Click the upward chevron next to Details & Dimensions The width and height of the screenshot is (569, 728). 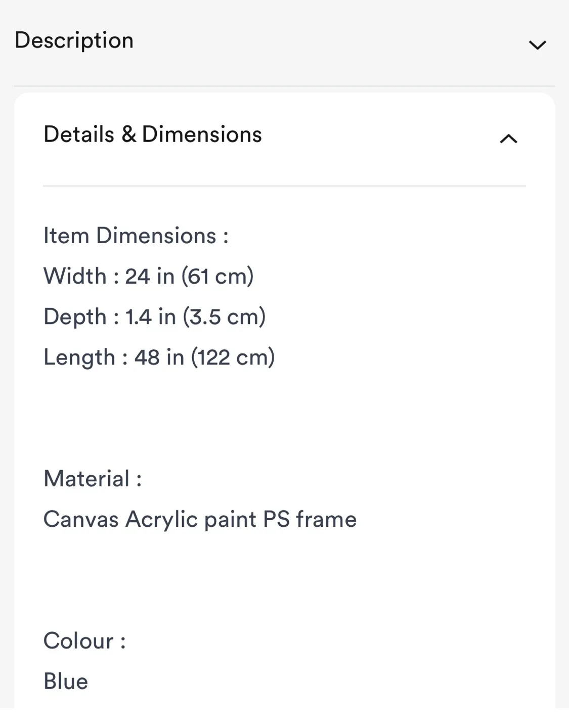pos(509,138)
